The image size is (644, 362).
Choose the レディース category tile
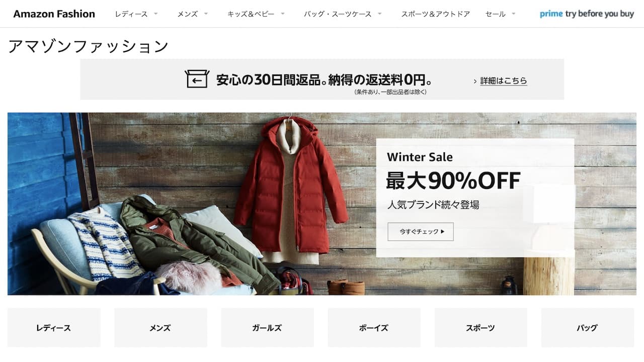[x=54, y=327]
